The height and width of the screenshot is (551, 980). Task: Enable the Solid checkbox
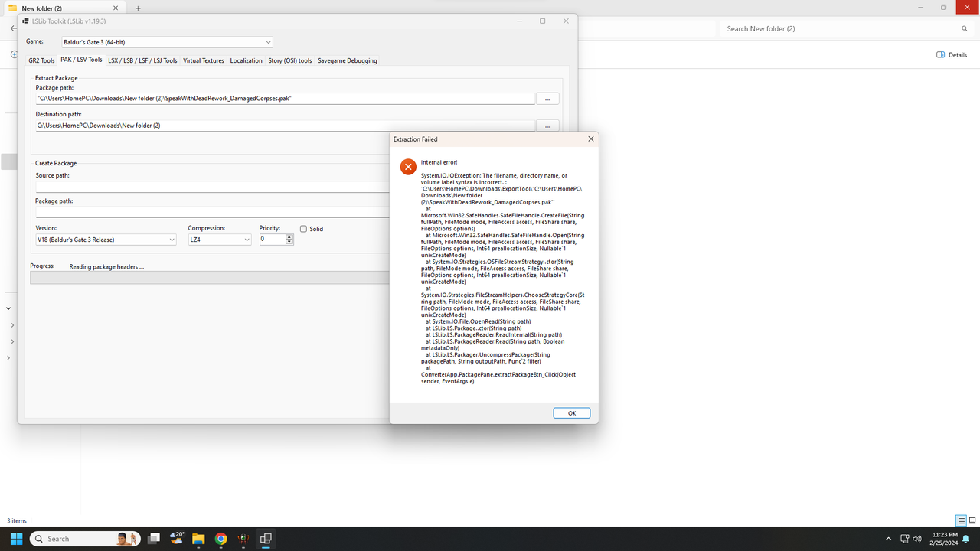point(303,229)
